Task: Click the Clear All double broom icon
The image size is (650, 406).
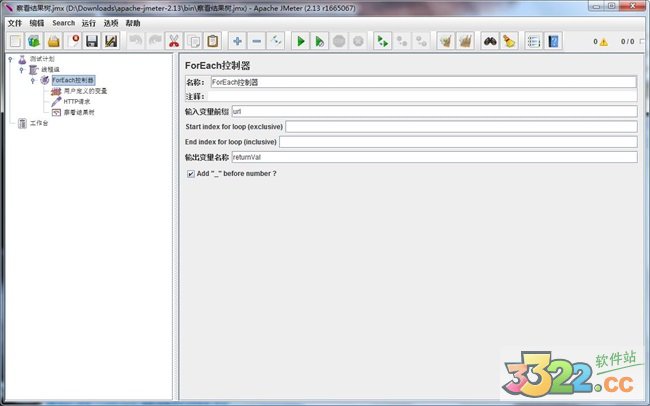Action: click(465, 41)
